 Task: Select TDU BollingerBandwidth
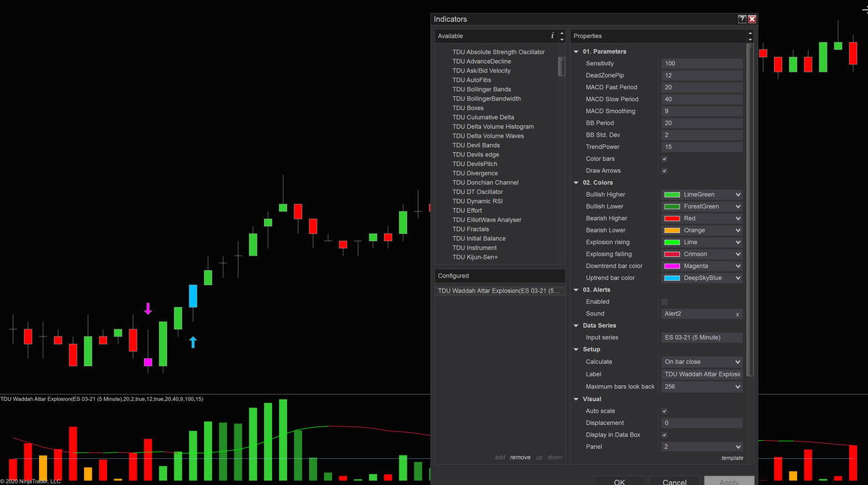point(487,98)
